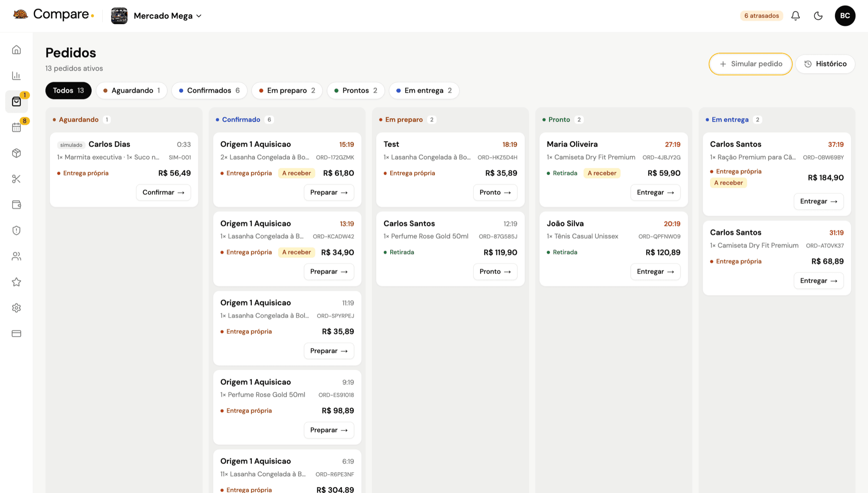The width and height of the screenshot is (868, 493).
Task: Click Preparar on order ORD-ES91018
Action: point(329,430)
